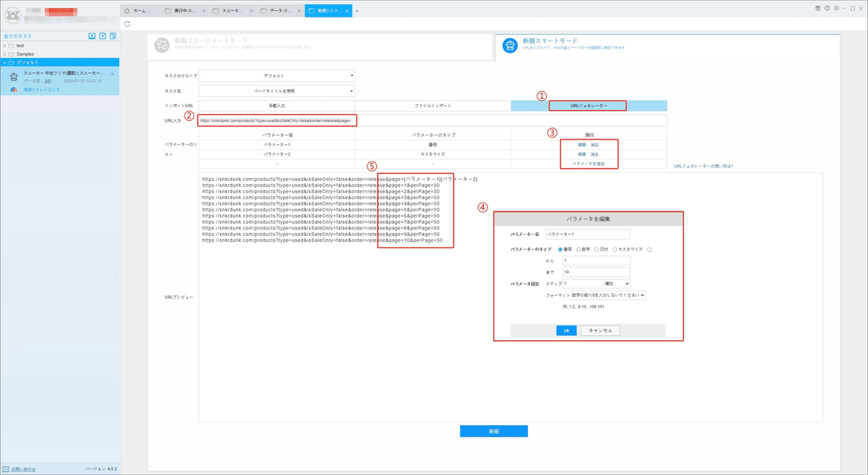Click 消去 for パラメーター1
This screenshot has width=868, height=475.
pos(595,145)
